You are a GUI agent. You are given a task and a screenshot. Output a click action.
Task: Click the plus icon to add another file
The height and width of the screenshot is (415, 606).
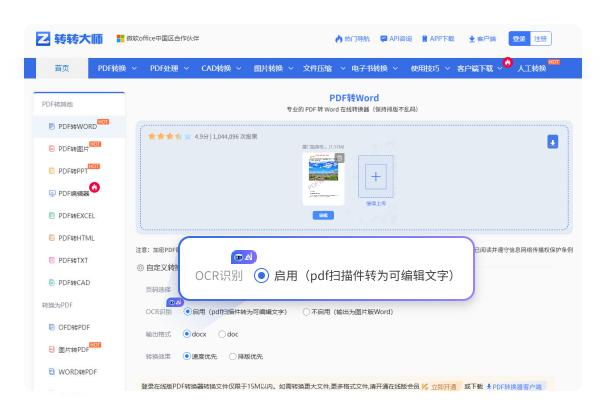376,177
